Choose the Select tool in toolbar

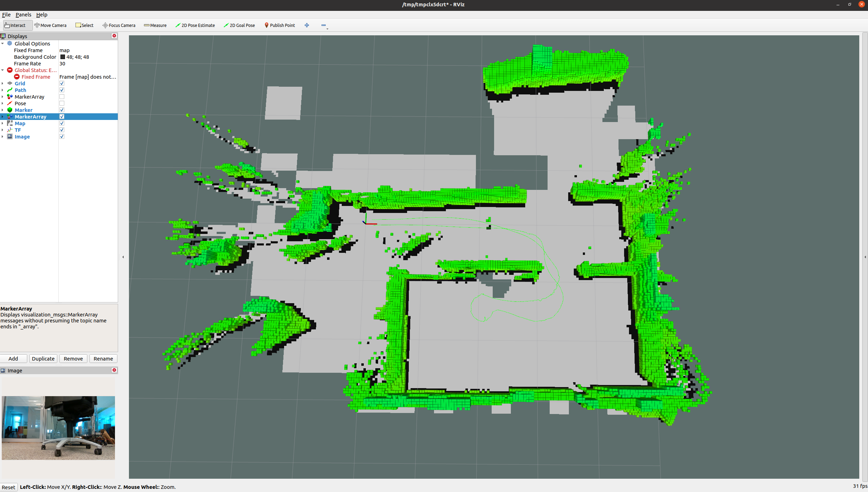click(84, 25)
